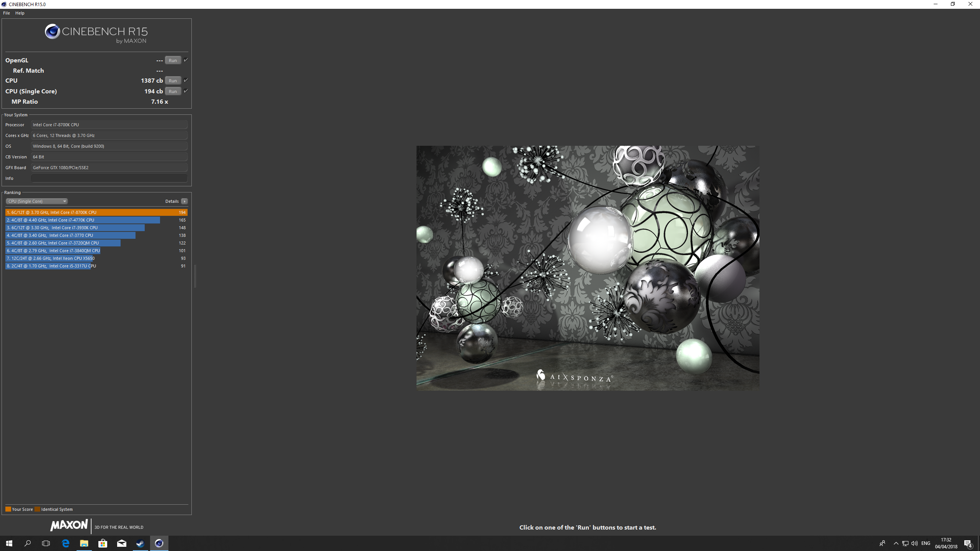Screen dimensions: 980x551
Task: Open the Mail app in taskbar
Action: pos(121,543)
